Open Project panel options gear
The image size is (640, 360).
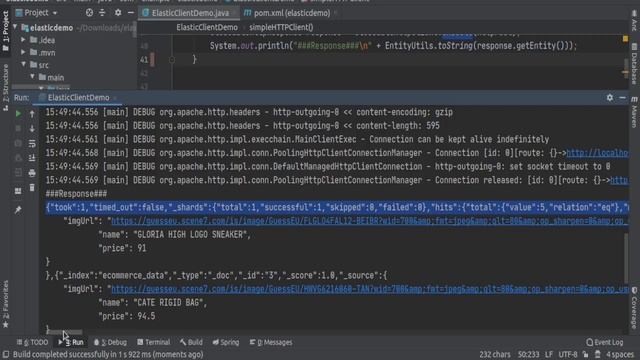click(118, 13)
